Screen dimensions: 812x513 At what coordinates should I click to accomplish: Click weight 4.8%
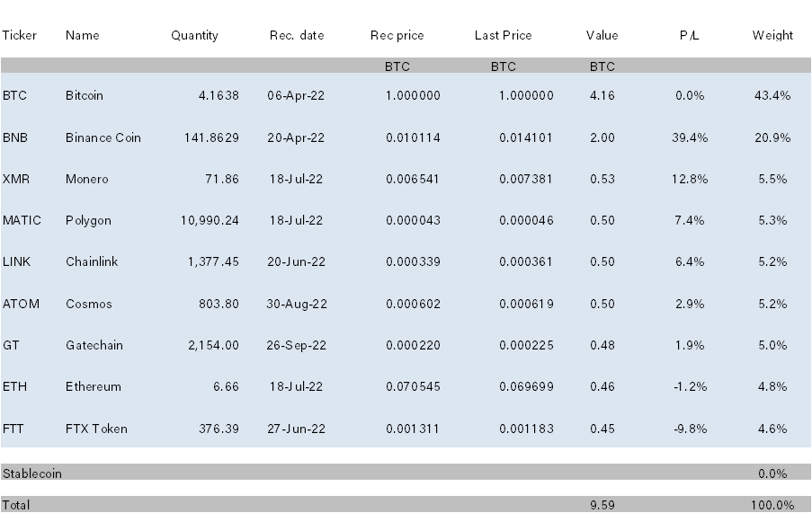[x=772, y=386]
